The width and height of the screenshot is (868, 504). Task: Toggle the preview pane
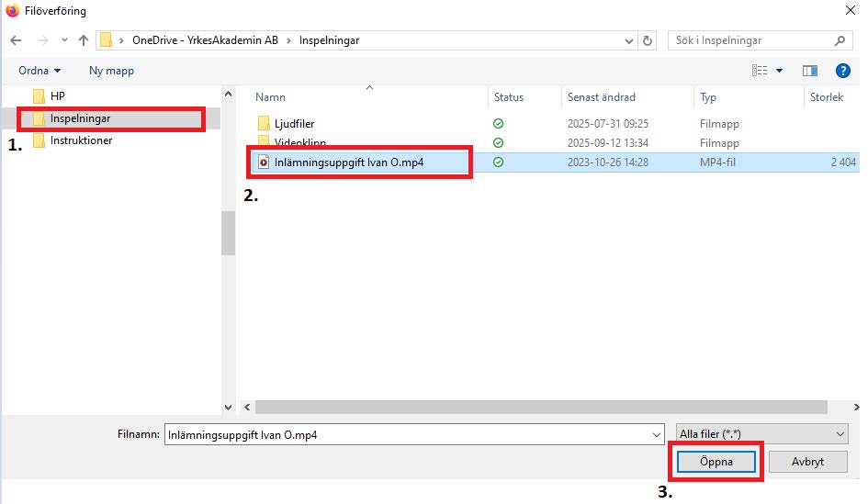point(810,71)
